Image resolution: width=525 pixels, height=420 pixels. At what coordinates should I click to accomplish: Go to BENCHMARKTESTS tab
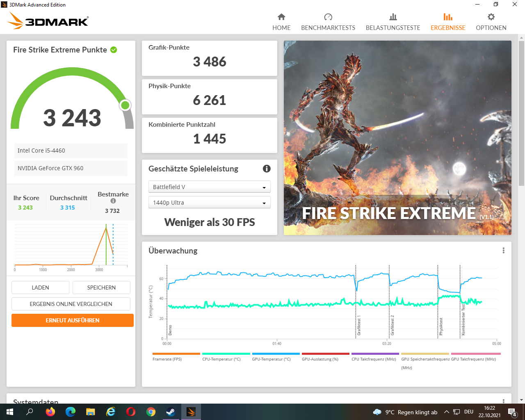click(328, 22)
